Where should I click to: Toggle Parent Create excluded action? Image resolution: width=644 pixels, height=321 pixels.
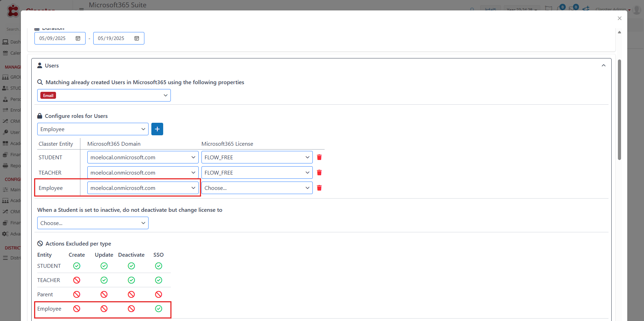click(x=77, y=294)
